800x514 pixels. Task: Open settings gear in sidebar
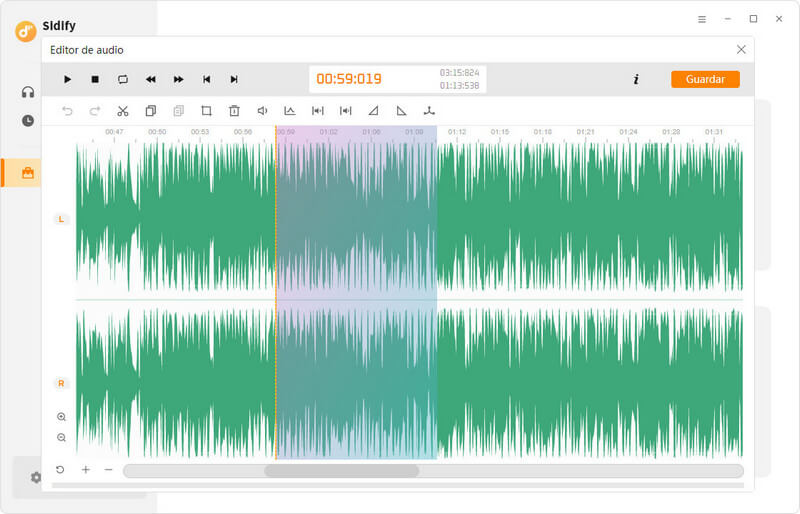(36, 477)
